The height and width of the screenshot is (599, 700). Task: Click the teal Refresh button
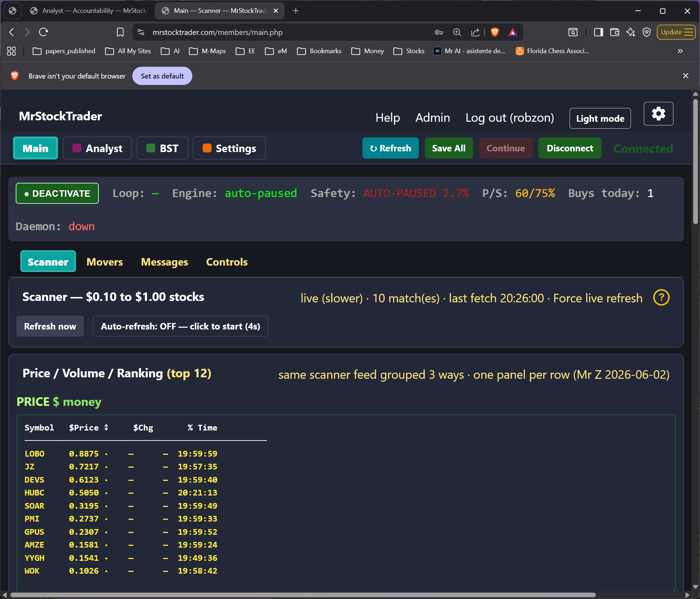pyautogui.click(x=391, y=148)
